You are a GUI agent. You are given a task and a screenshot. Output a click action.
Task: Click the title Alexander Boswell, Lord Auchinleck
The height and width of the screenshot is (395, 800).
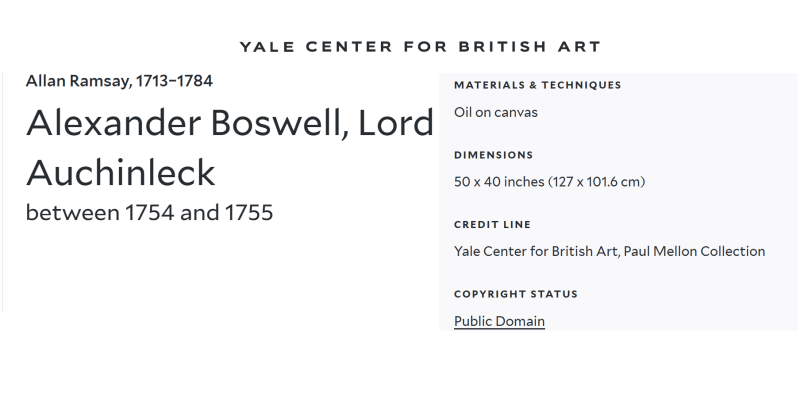[x=230, y=147]
